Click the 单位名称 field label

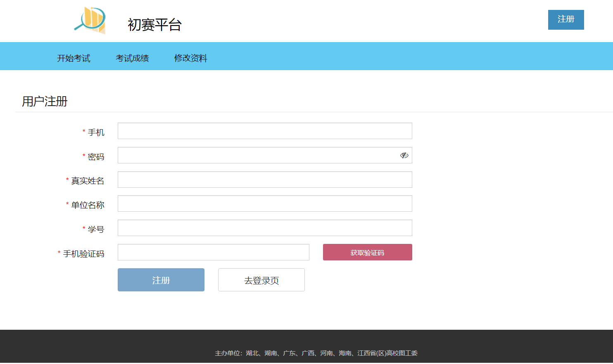tap(88, 205)
